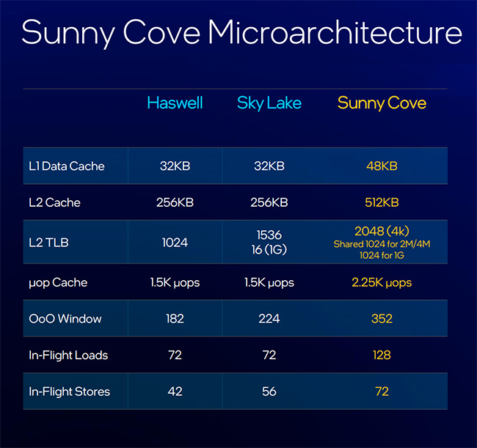This screenshot has height=448, width=477.
Task: Click the "In-Flight Stores" row label
Action: click(70, 392)
